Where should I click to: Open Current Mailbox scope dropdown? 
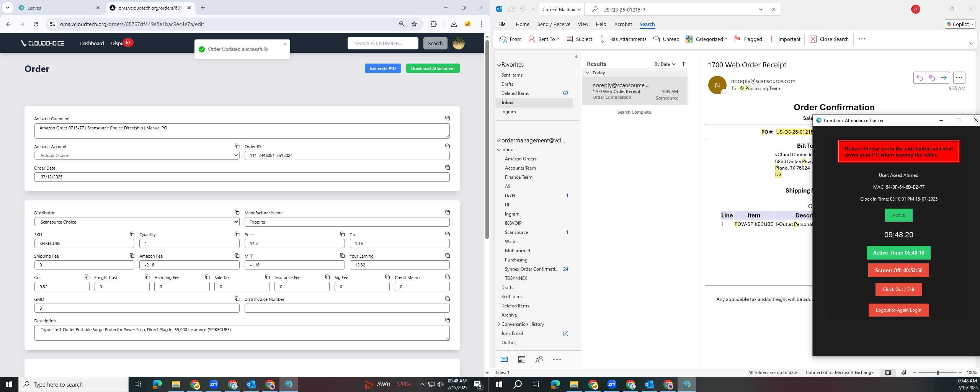(x=562, y=9)
